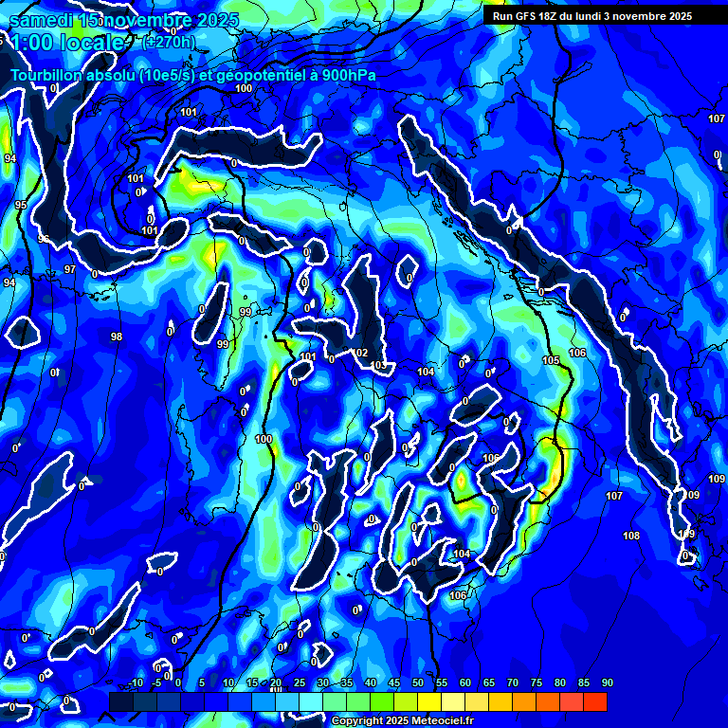Click the geopotential contour label '105'
This screenshot has width=728, height=728.
point(551,360)
